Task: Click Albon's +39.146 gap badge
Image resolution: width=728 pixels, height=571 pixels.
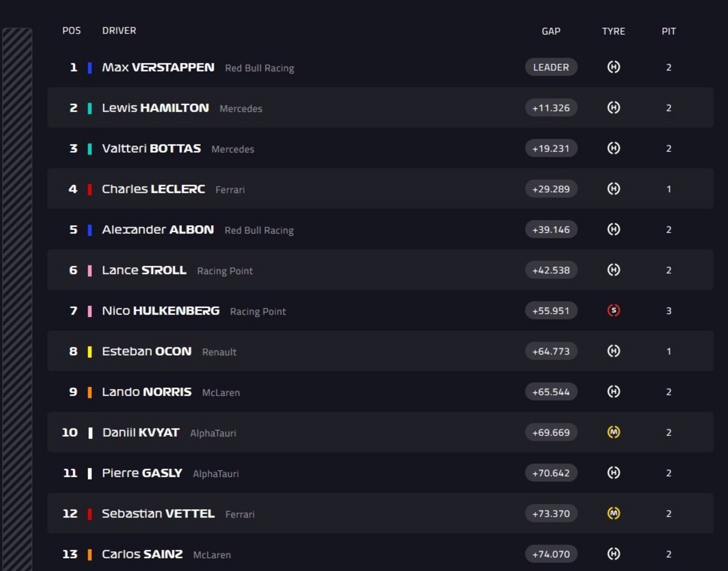Action: tap(551, 229)
